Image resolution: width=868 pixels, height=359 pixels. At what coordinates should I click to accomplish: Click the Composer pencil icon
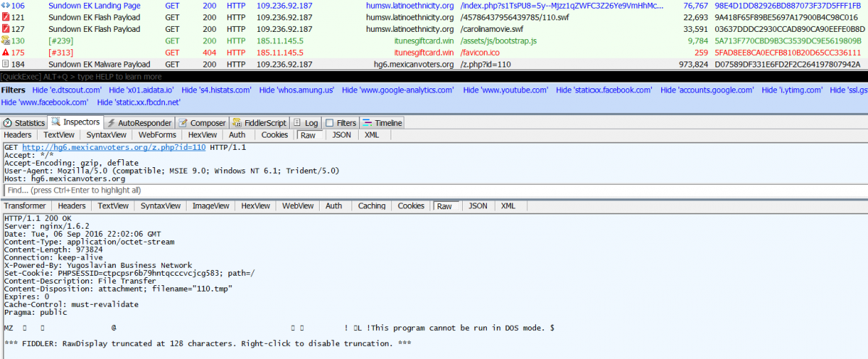coord(184,123)
